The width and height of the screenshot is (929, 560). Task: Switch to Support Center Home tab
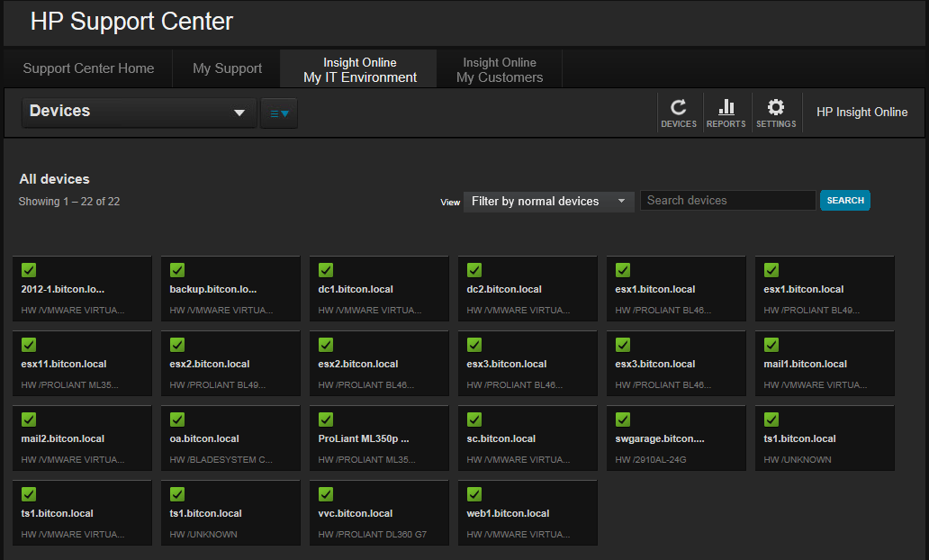(88, 68)
